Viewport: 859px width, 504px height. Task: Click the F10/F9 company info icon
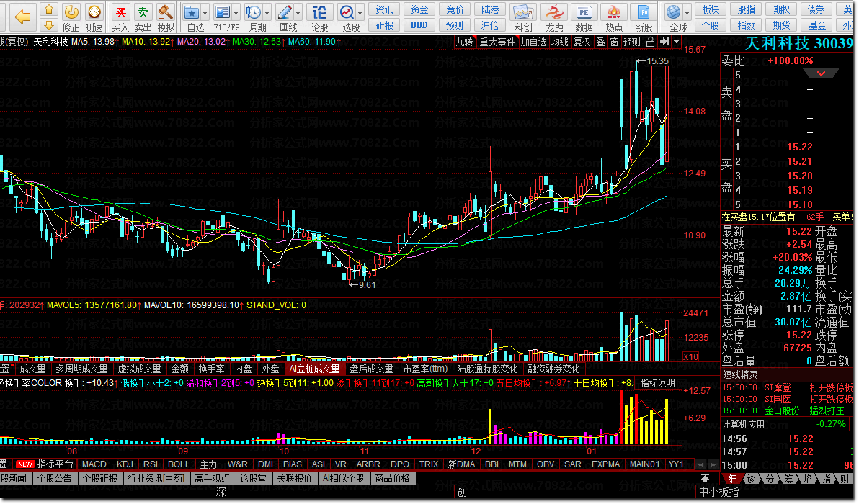[223, 12]
